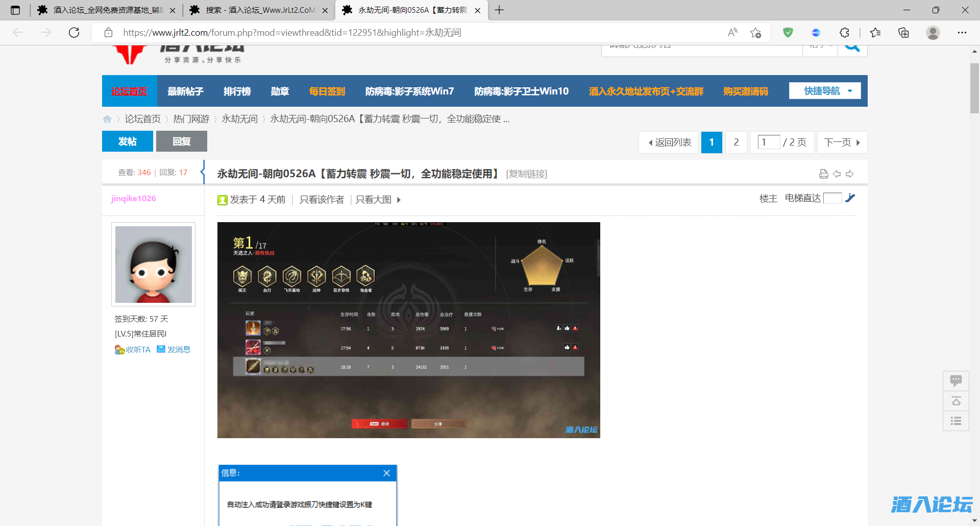This screenshot has width=980, height=526.
Task: Open new tab with plus button
Action: click(499, 10)
